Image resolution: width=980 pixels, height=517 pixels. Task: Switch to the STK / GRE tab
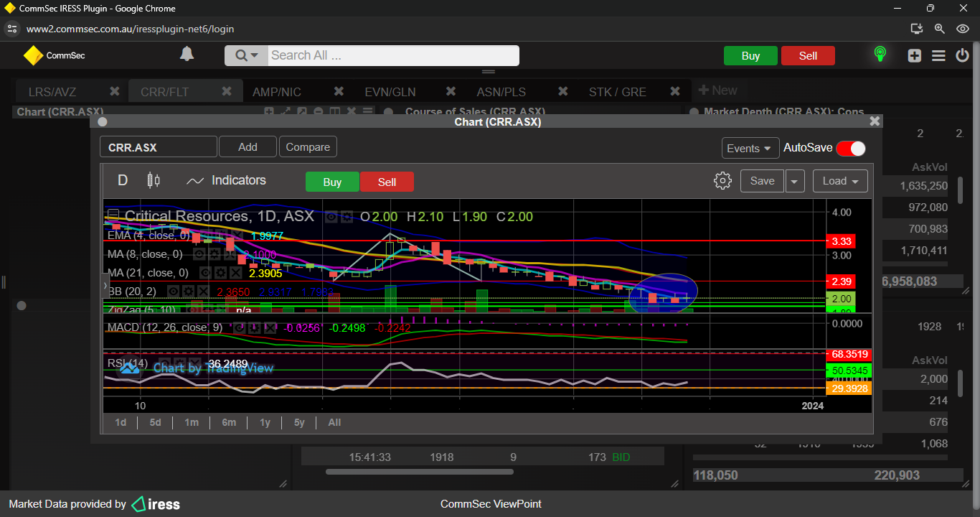(x=618, y=92)
